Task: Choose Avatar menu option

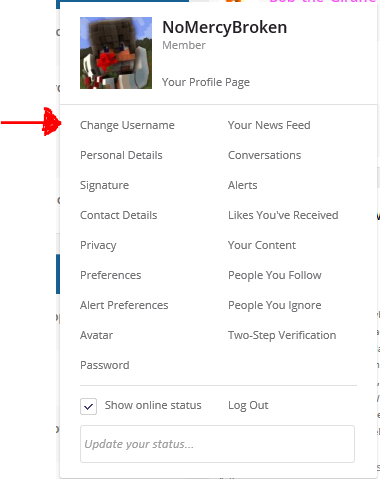Action: tap(97, 335)
